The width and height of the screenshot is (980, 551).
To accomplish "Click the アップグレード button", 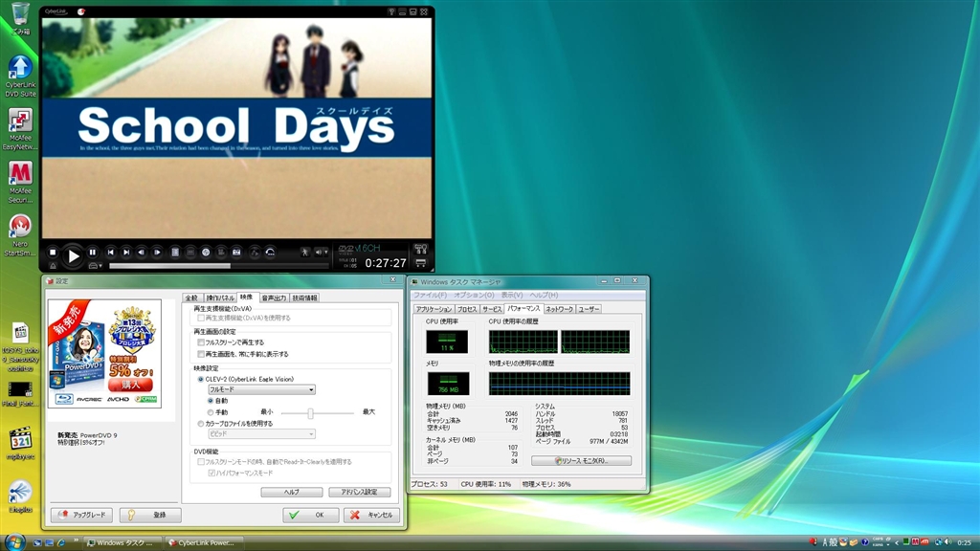I will tap(82, 515).
